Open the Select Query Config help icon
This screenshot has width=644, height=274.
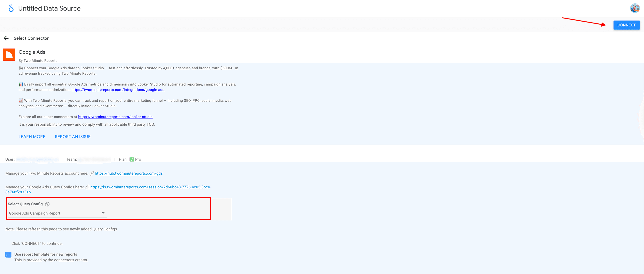[x=47, y=204]
